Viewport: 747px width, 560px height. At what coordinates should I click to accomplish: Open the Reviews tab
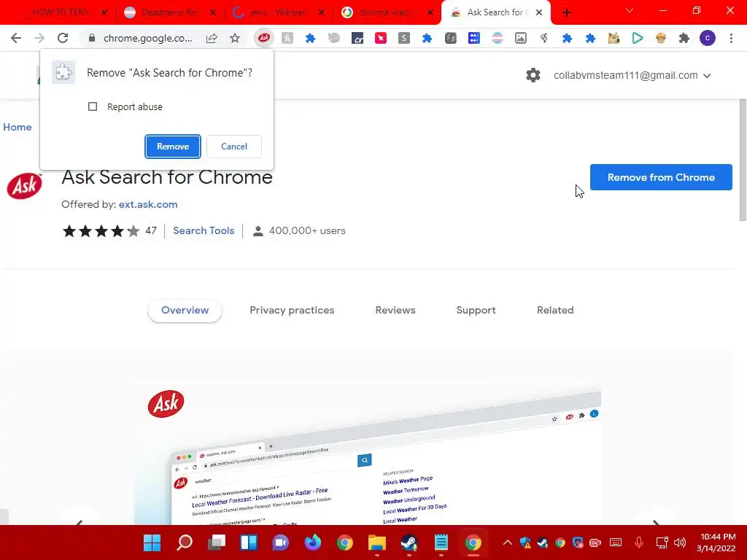coord(395,310)
